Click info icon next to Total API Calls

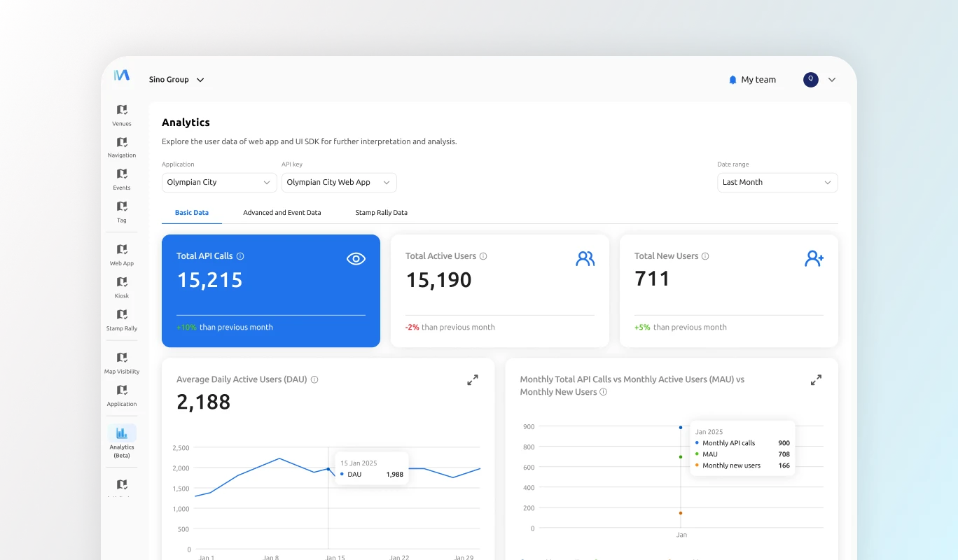point(240,256)
